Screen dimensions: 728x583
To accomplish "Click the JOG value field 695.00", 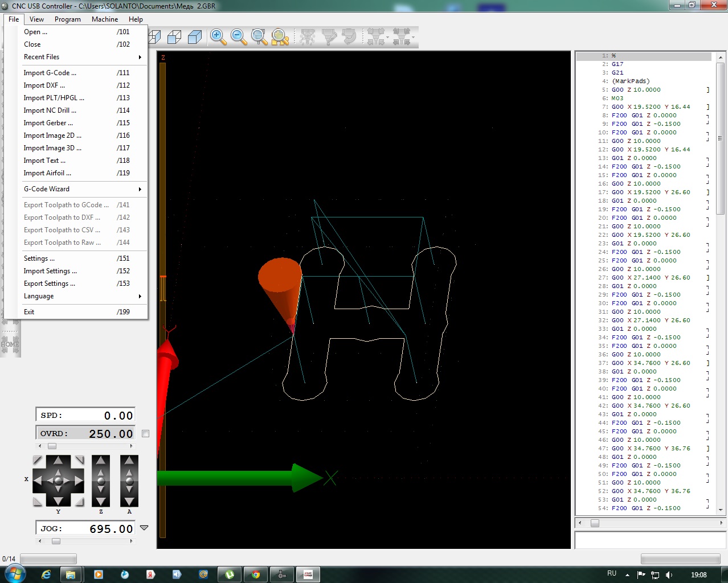I will pyautogui.click(x=85, y=528).
